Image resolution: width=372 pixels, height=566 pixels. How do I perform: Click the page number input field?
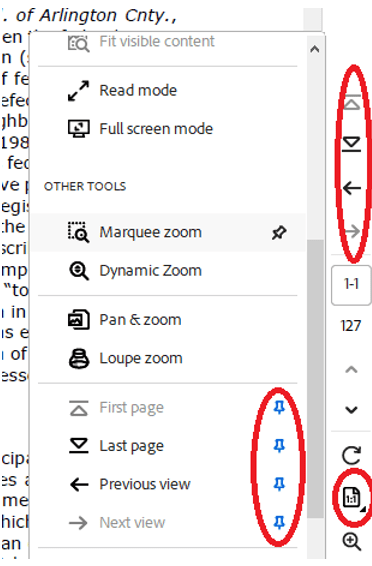[351, 285]
